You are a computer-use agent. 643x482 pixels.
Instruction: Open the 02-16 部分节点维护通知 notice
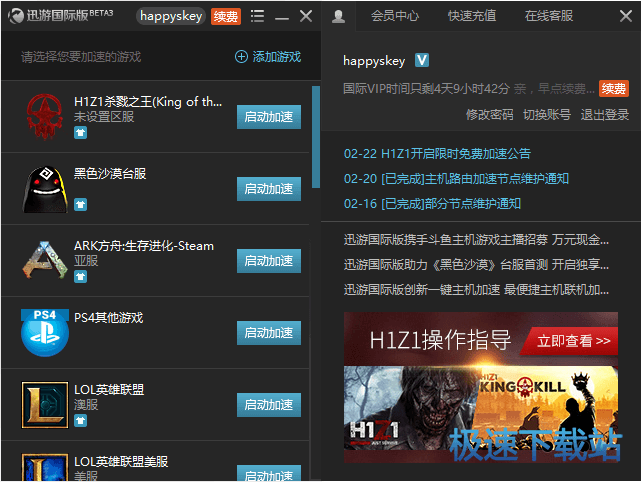click(432, 204)
